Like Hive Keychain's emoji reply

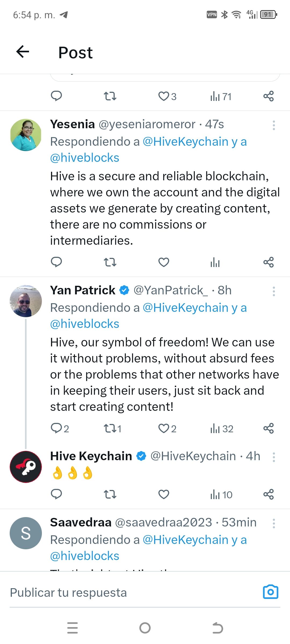click(164, 494)
